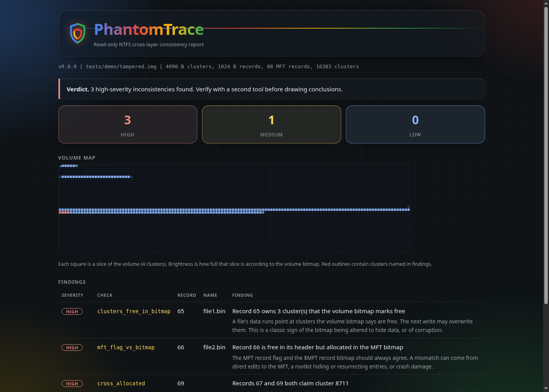
Task: Click finding 'Record 65 owns 3 cluster(s)' text
Action: click(x=318, y=311)
